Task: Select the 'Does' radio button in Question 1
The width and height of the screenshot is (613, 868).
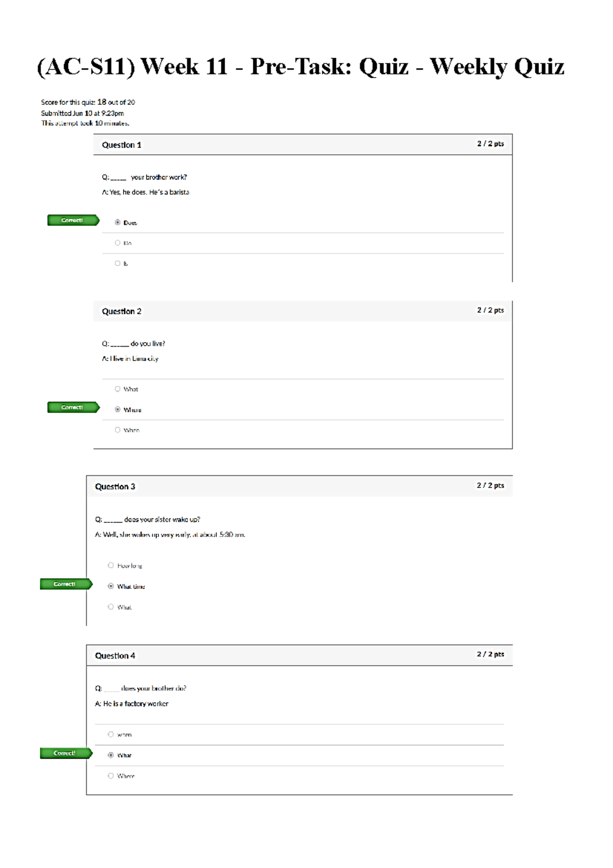Action: tap(117, 222)
